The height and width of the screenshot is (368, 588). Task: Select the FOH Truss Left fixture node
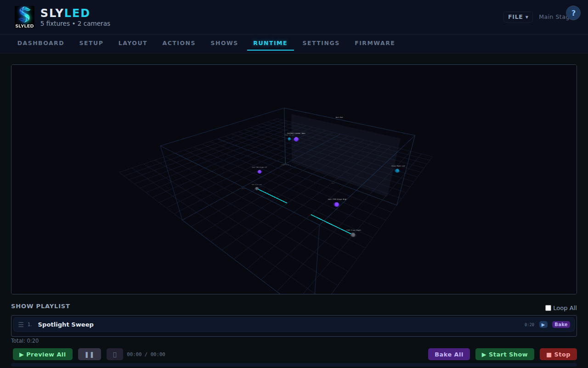257,189
